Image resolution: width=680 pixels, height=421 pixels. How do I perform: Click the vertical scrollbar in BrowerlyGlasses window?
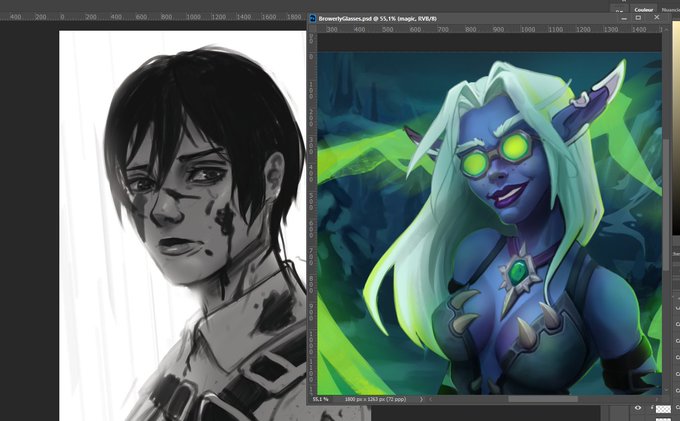667,204
